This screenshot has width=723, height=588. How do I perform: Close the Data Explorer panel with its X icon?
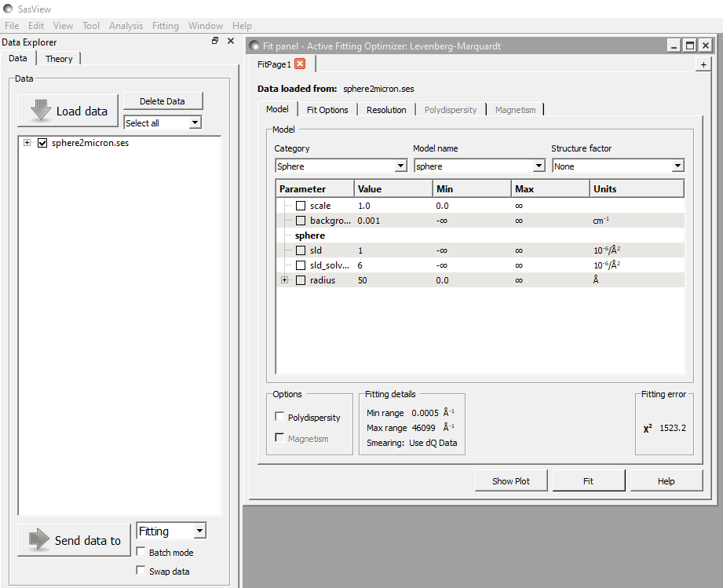click(230, 40)
